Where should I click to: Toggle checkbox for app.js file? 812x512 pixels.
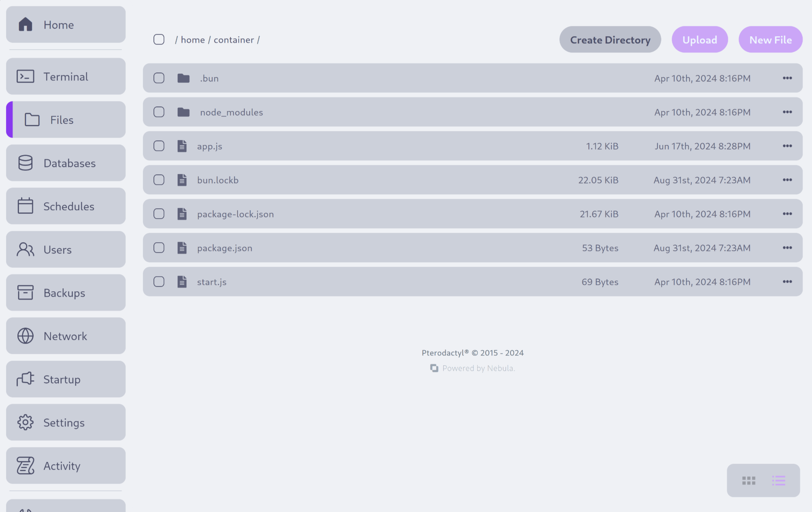tap(158, 145)
